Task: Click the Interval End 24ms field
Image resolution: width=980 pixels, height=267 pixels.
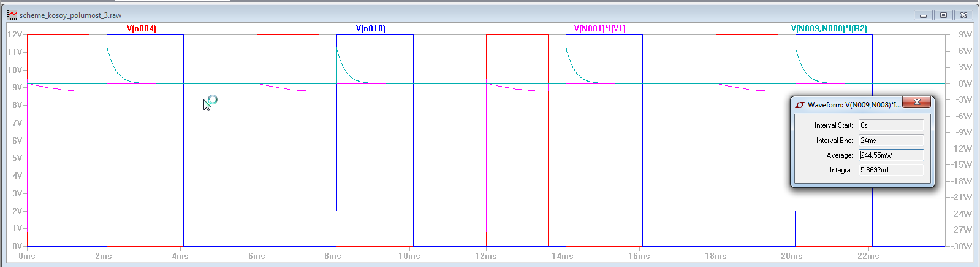Action: (891, 141)
